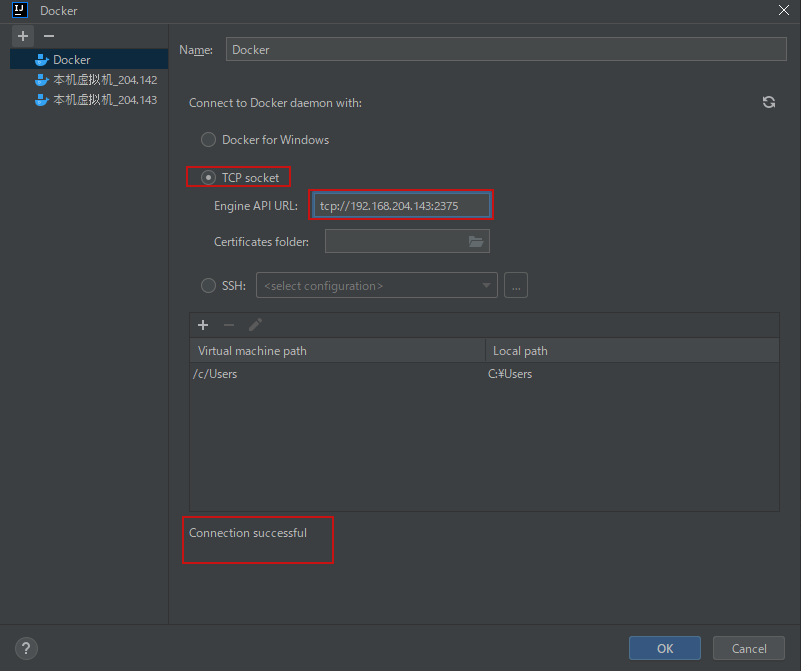The image size is (801, 671).
Task: Select the C:¥Users local path cell
Action: tap(632, 374)
